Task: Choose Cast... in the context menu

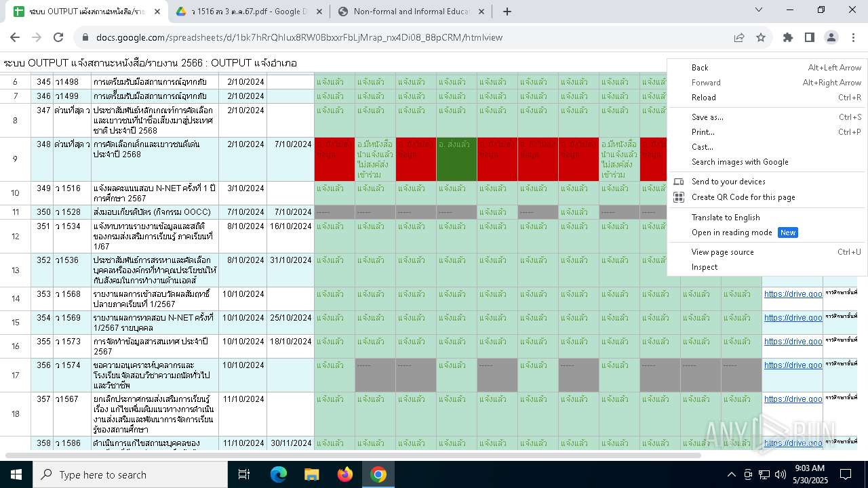Action: (766, 147)
